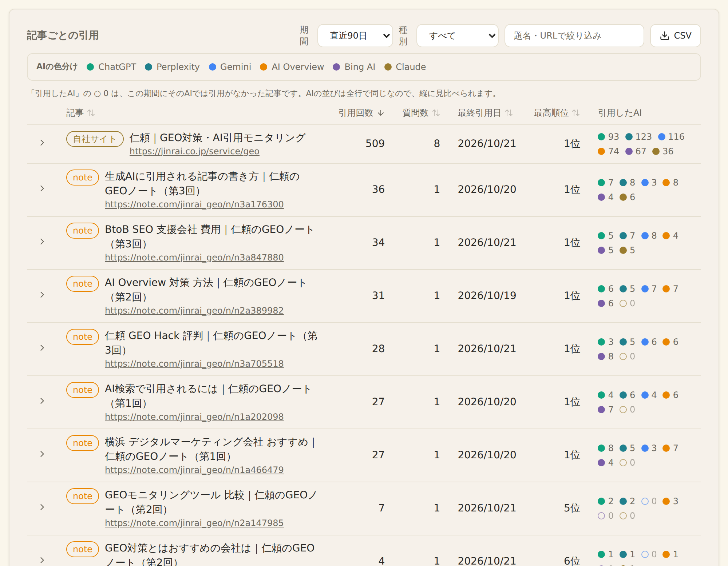
Task: Open note link n1a202098
Action: pos(194,417)
